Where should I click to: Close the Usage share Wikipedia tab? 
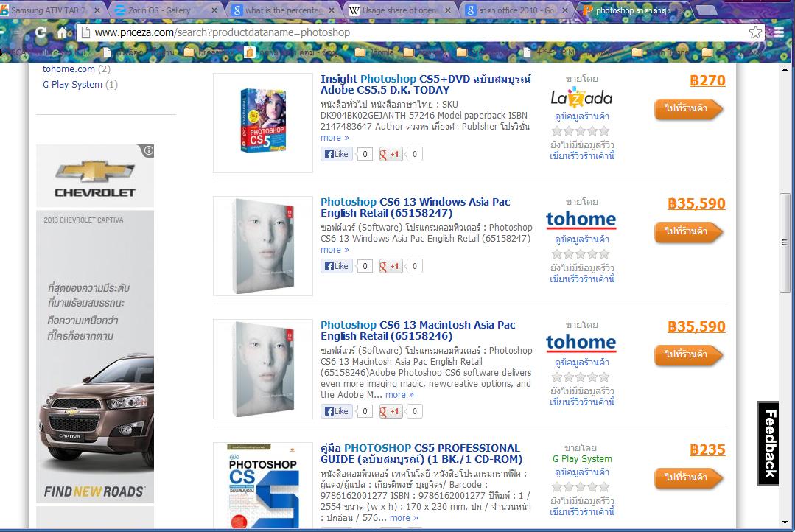tap(448, 10)
